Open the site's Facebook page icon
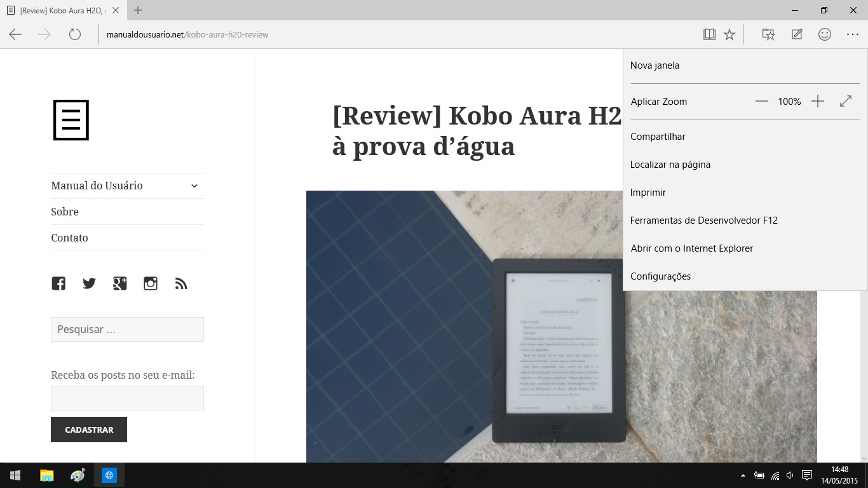Screen dimensions: 868x488 (58, 283)
